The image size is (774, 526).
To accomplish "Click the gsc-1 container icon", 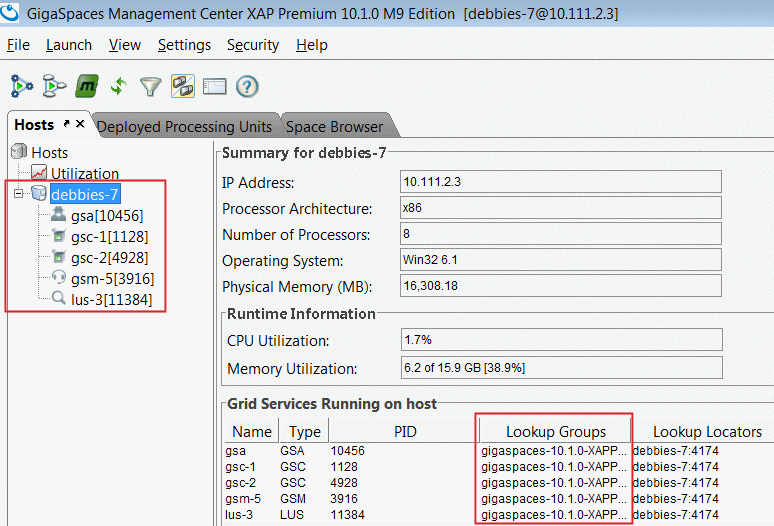I will pyautogui.click(x=59, y=235).
